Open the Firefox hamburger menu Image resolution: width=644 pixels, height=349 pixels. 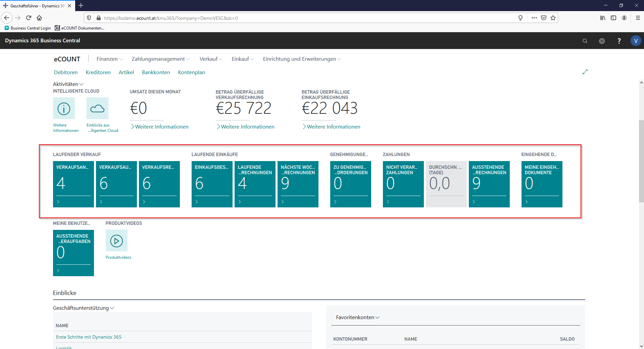[638, 18]
